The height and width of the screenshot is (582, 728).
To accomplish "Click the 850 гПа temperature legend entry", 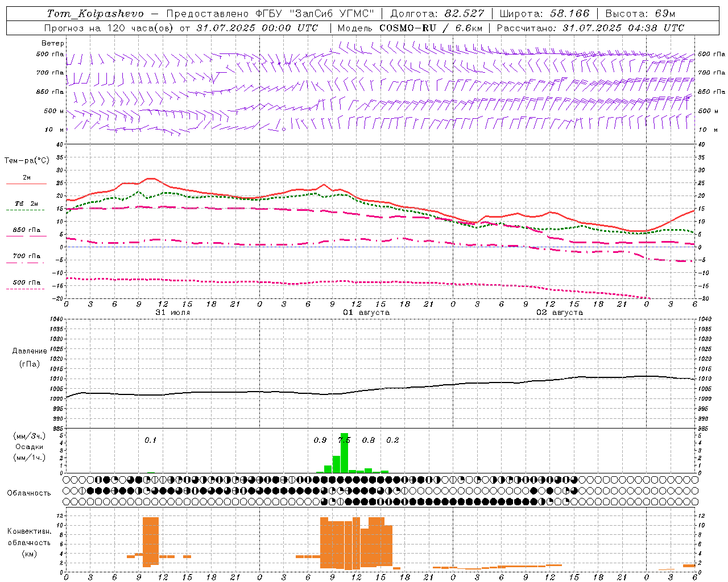I will [26, 230].
